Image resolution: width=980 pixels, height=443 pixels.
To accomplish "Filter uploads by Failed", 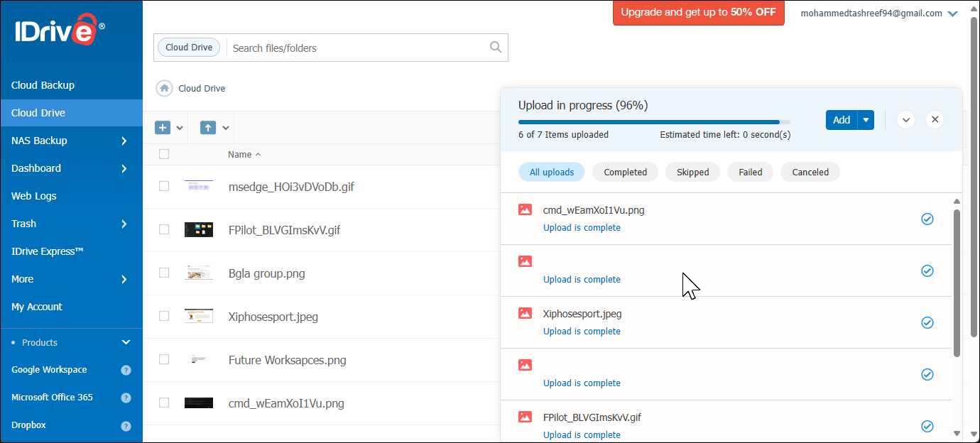I will click(750, 172).
